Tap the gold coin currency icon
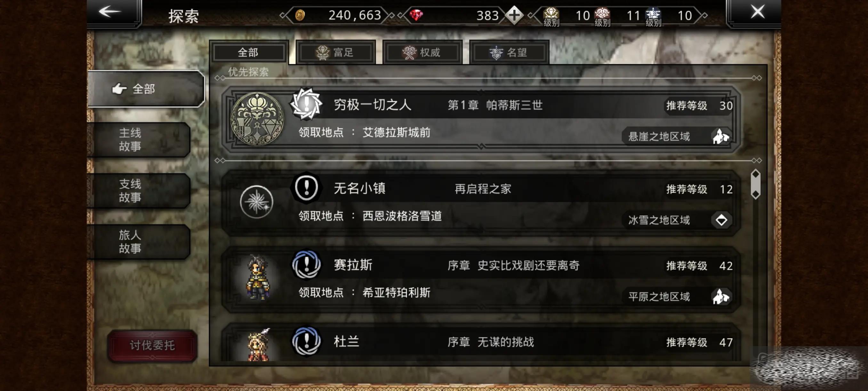The image size is (868, 391). tap(300, 15)
